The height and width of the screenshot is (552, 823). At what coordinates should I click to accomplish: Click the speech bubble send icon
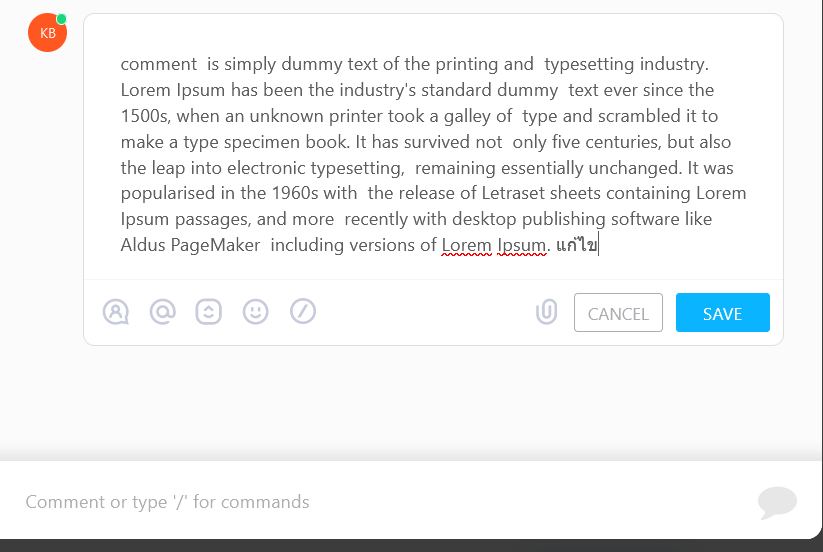[777, 503]
